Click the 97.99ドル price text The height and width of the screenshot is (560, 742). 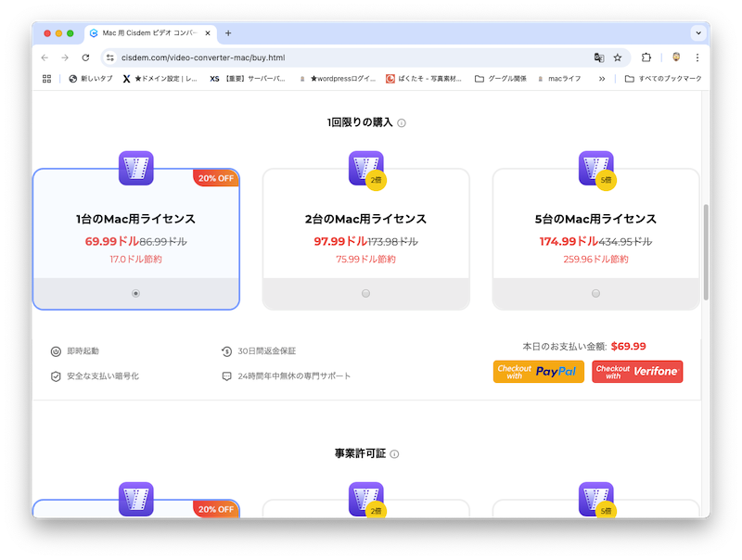point(340,241)
